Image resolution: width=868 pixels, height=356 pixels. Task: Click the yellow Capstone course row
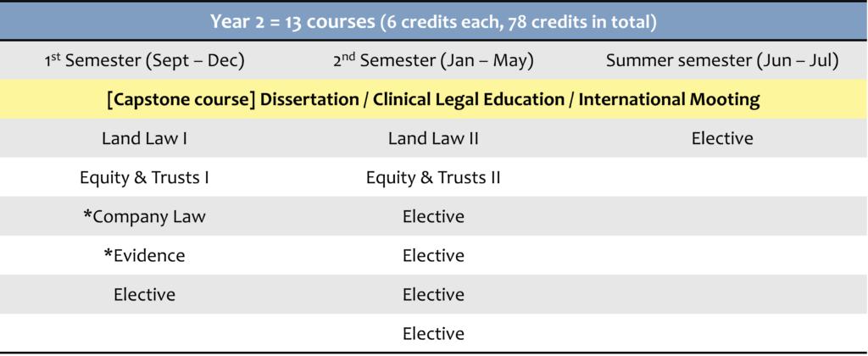pyautogui.click(x=433, y=100)
